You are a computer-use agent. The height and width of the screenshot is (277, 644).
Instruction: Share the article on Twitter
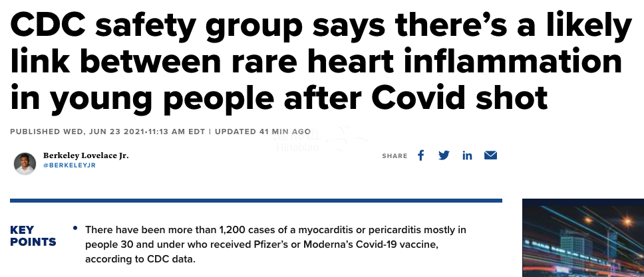[444, 155]
